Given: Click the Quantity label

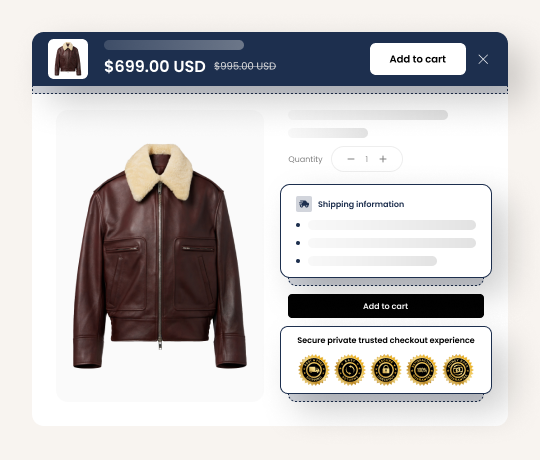Looking at the screenshot, I should [305, 159].
